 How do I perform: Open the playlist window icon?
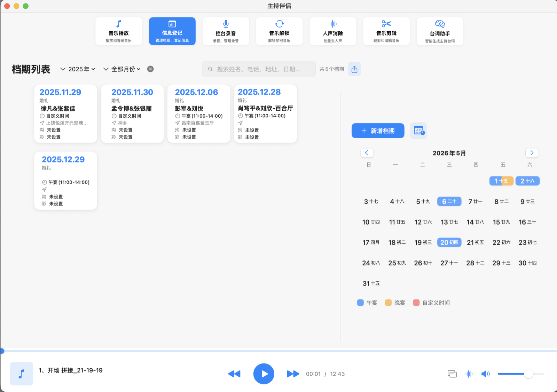click(x=452, y=374)
